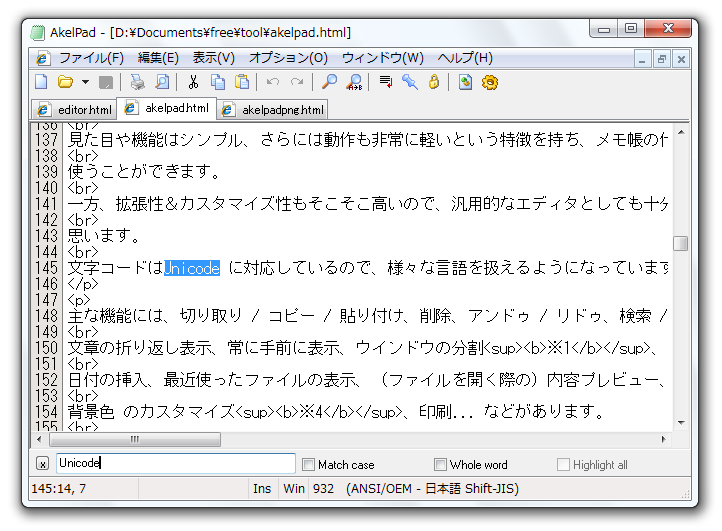Viewport: 722px width, 531px height.
Task: Toggle Always on top pin icon
Action: [x=409, y=82]
